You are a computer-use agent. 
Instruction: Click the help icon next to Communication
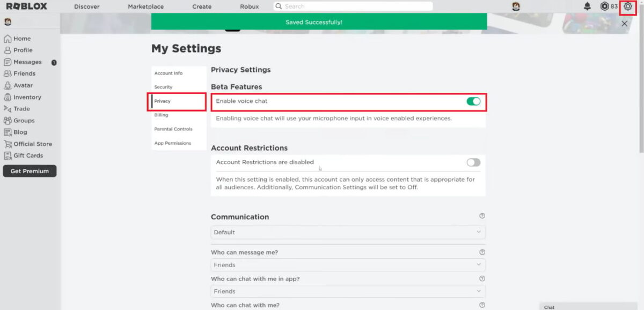tap(482, 216)
